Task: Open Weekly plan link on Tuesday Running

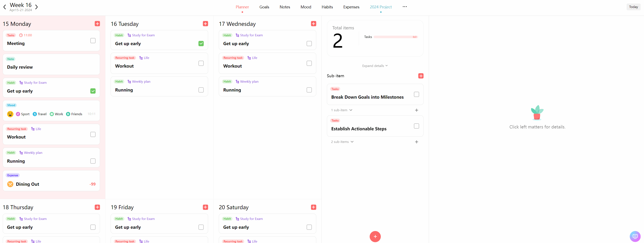Action: [x=139, y=82]
